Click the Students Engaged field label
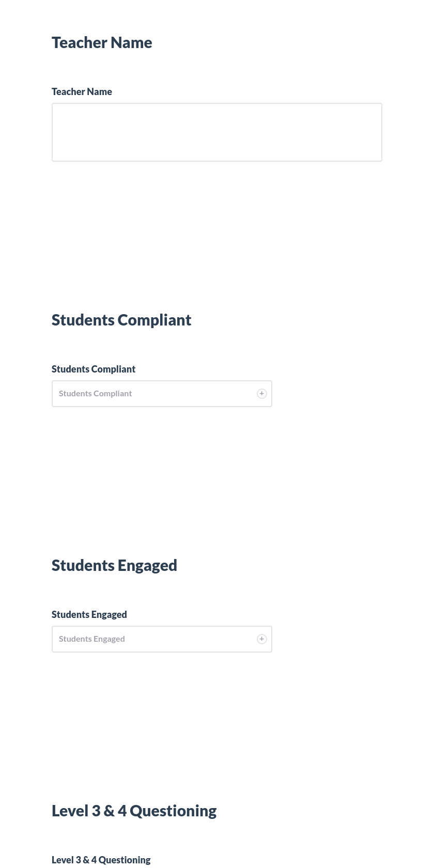 (x=89, y=614)
